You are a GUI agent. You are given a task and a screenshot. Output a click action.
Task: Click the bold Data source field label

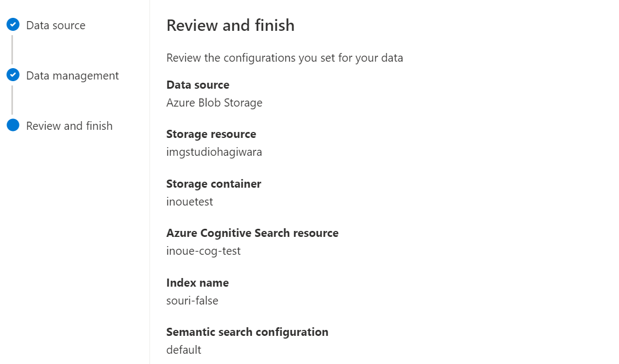198,85
